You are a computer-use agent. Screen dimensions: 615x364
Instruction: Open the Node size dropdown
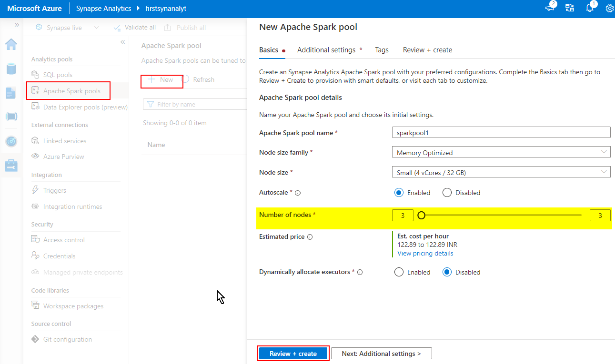[501, 172]
